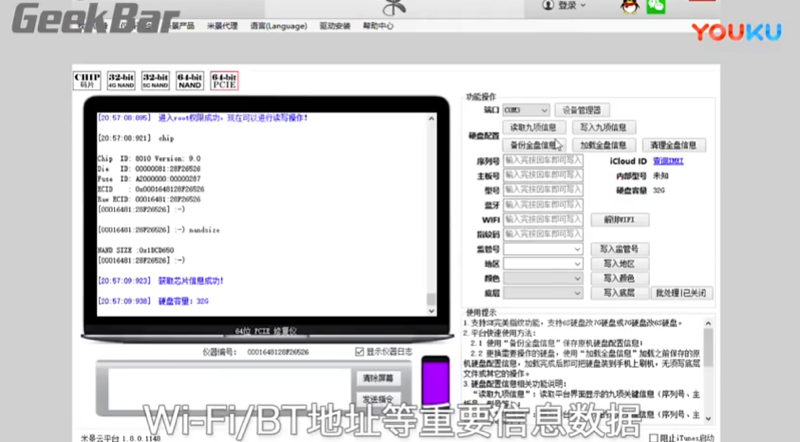Expand the 地区 region dropdown
This screenshot has height=442, width=800.
click(543, 263)
